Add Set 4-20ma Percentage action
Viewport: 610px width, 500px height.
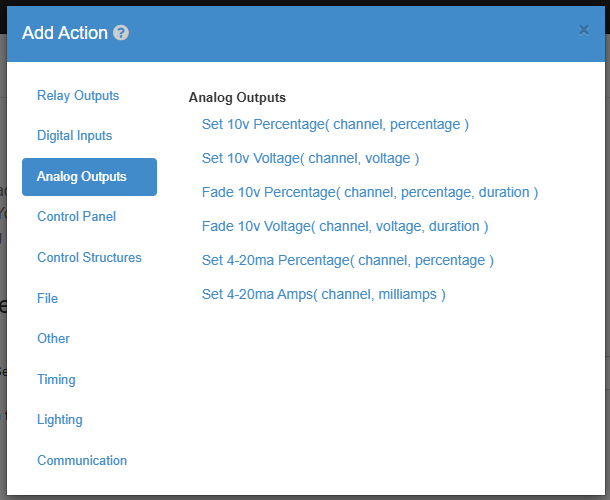coord(347,260)
